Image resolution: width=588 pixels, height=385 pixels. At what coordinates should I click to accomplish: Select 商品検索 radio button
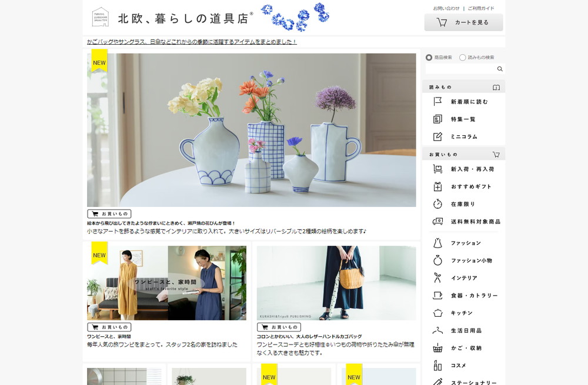[x=429, y=58]
